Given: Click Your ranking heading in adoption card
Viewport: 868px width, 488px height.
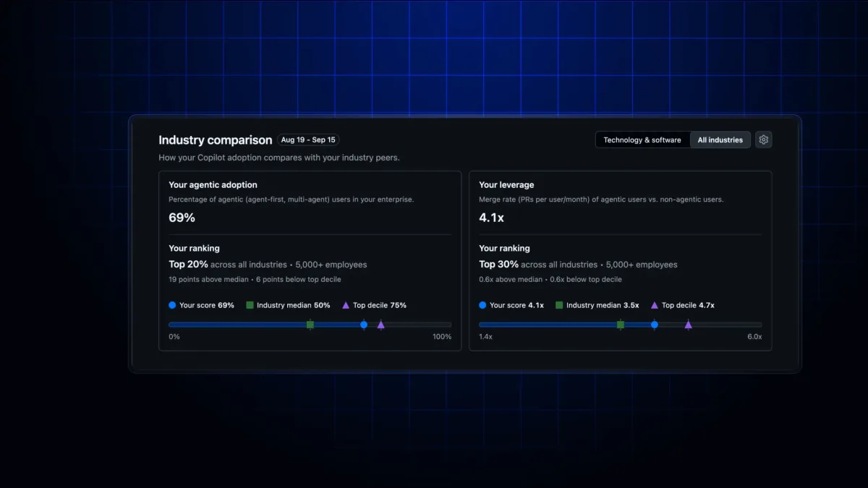Looking at the screenshot, I should pos(194,248).
